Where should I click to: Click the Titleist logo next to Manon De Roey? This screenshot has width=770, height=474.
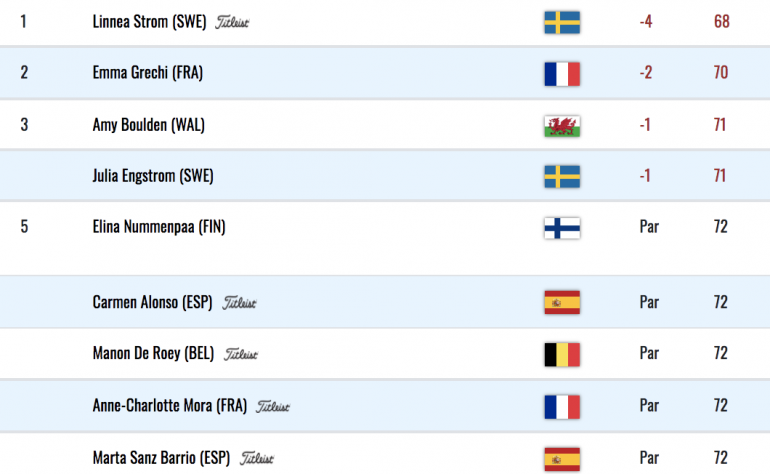click(x=240, y=354)
